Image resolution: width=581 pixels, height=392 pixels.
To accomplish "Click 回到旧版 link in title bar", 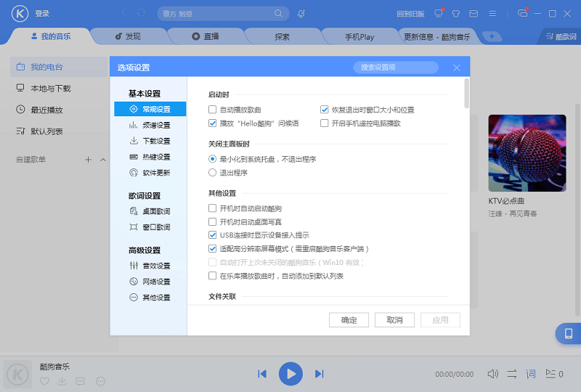I will click(x=410, y=14).
